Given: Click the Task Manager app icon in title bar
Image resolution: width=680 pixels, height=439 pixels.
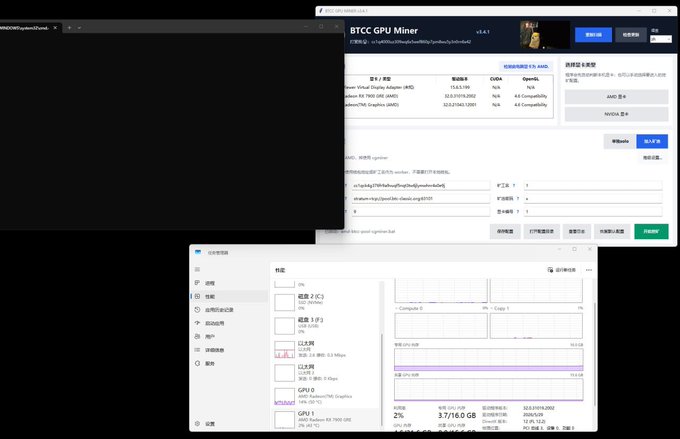Looking at the screenshot, I should [x=198, y=252].
